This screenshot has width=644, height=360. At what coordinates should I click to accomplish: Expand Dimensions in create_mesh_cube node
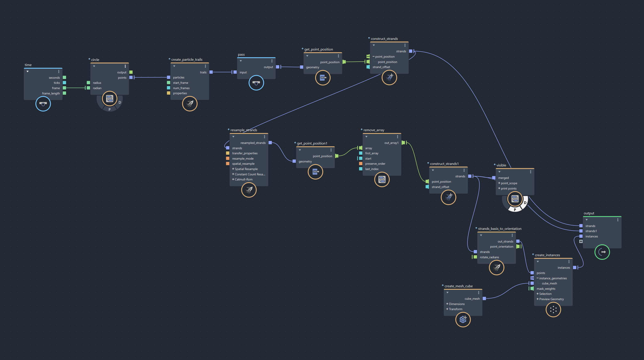[447, 304]
